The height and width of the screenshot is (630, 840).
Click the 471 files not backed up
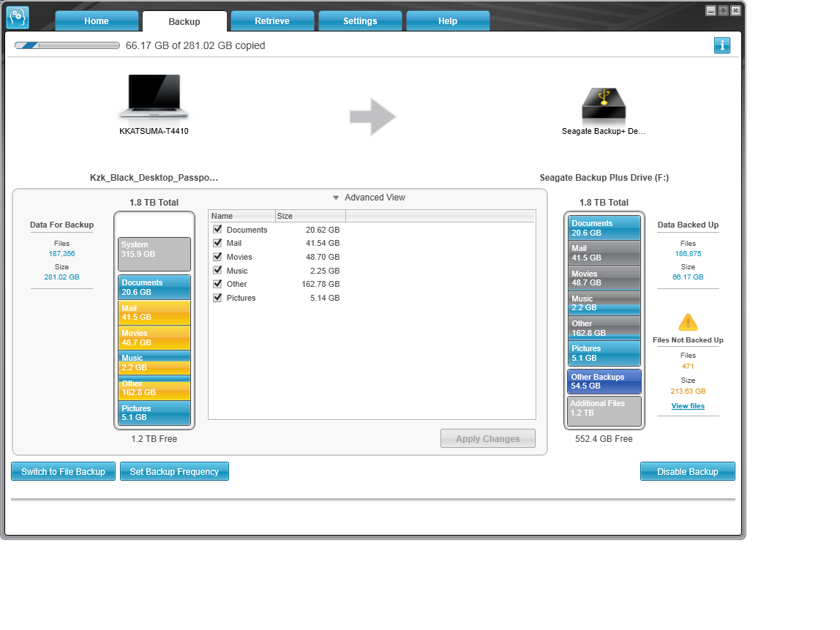688,367
